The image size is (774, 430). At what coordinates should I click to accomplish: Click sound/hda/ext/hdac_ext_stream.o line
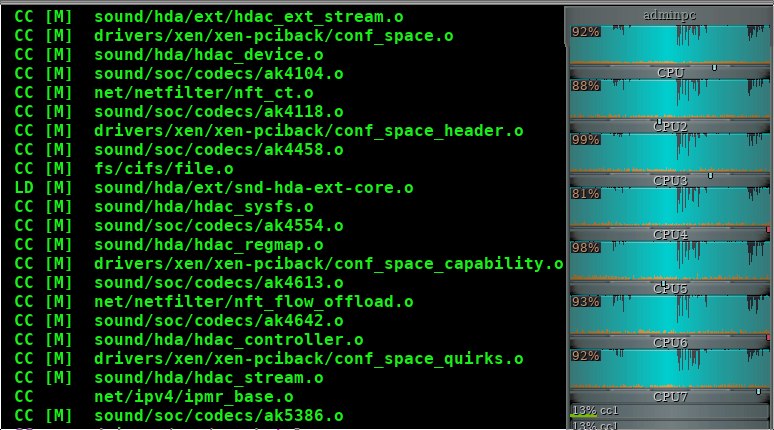pos(209,17)
